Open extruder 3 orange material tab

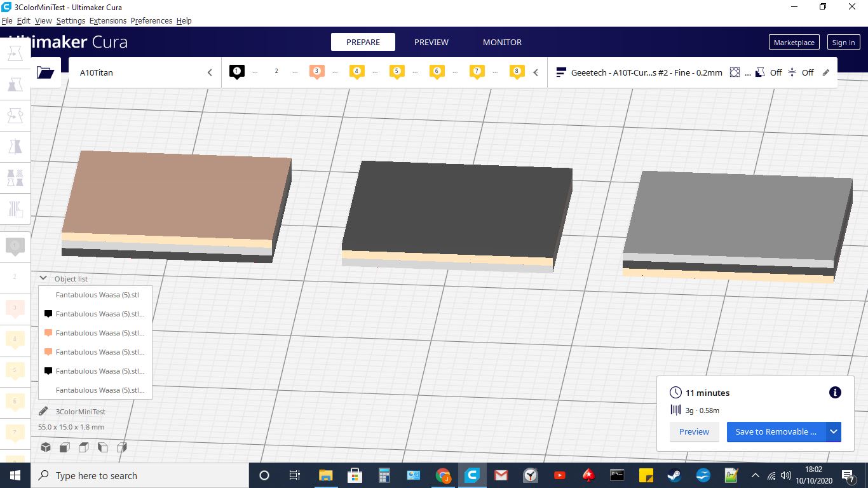coord(316,72)
